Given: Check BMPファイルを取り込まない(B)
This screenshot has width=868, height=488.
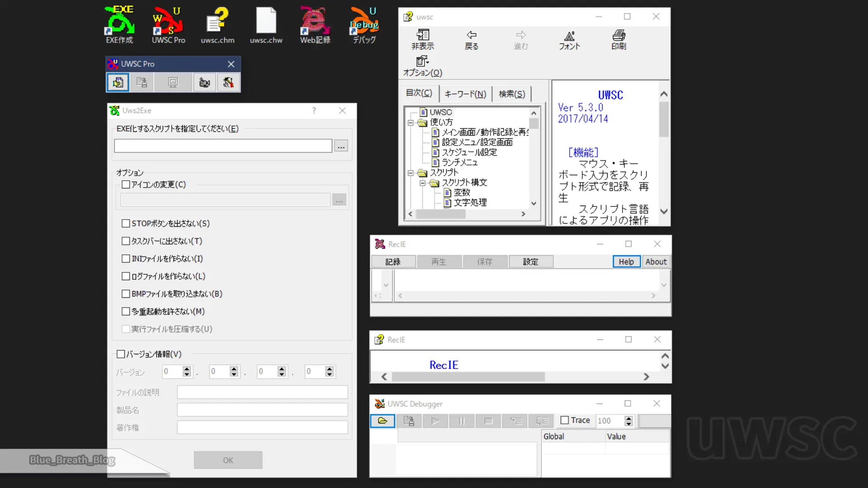Looking at the screenshot, I should coord(126,294).
